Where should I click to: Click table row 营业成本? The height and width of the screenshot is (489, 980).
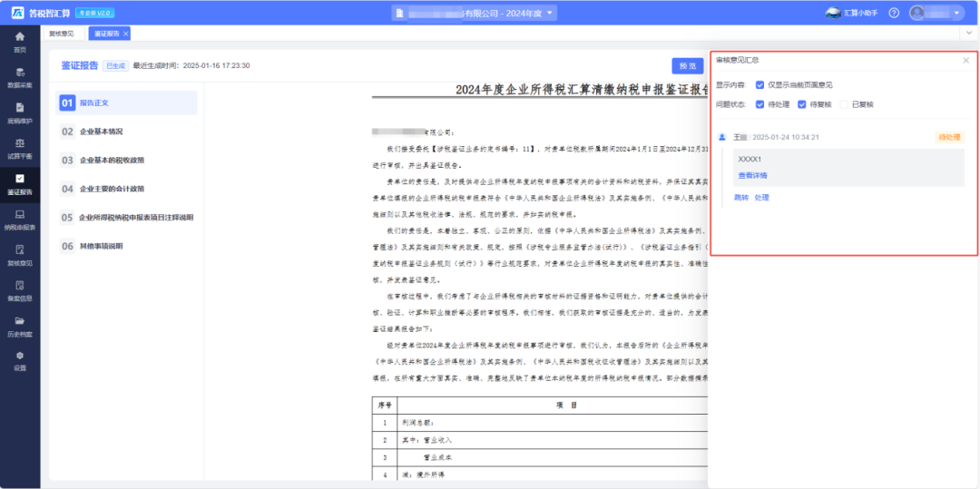click(540, 457)
